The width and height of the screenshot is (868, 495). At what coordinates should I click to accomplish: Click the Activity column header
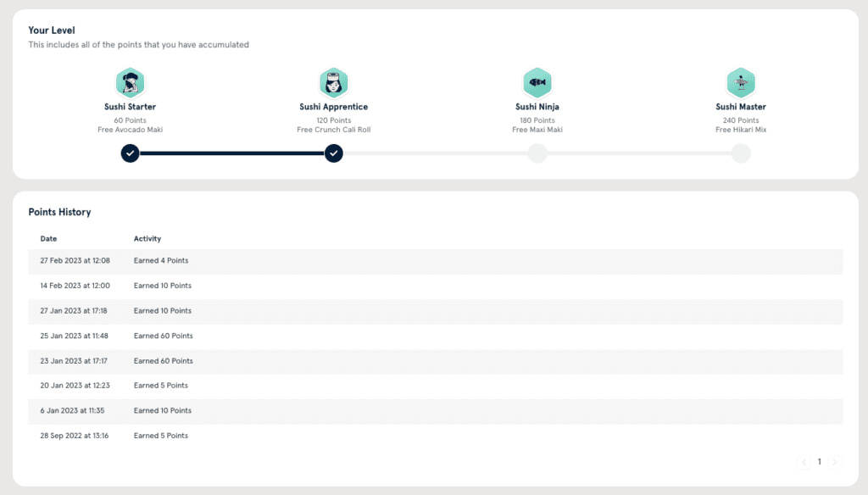coord(147,239)
